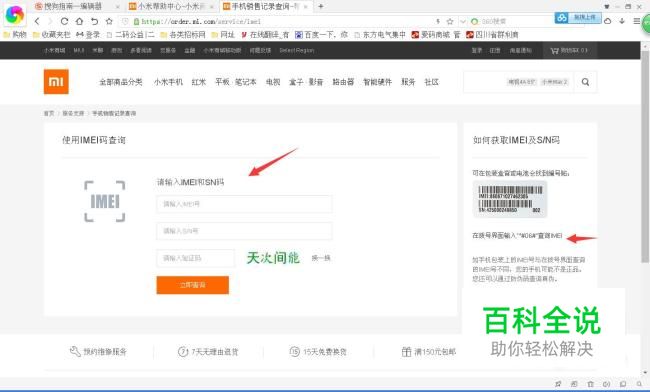This screenshot has width=650, height=392.
Task: Open the browser hamburger menu
Action: [637, 21]
